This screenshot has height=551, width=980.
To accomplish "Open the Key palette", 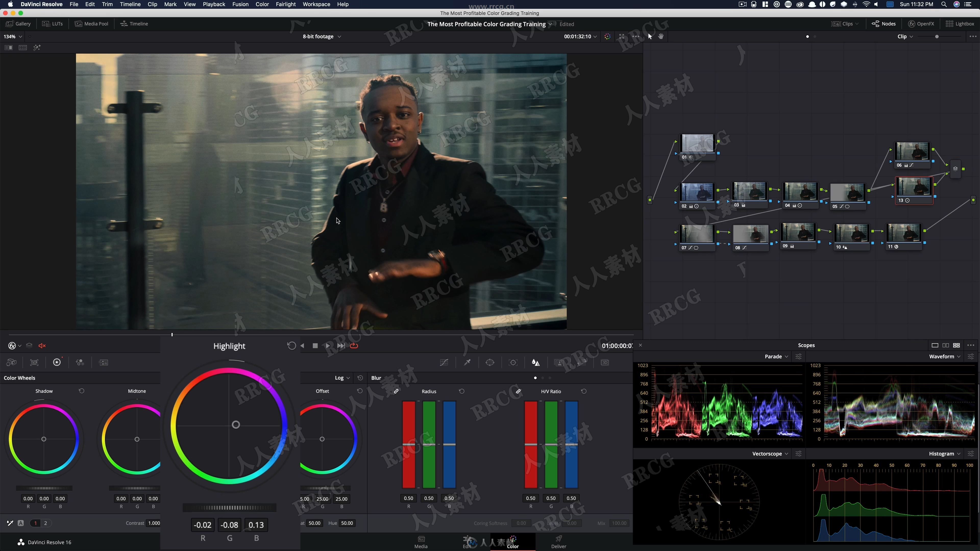I will point(559,362).
